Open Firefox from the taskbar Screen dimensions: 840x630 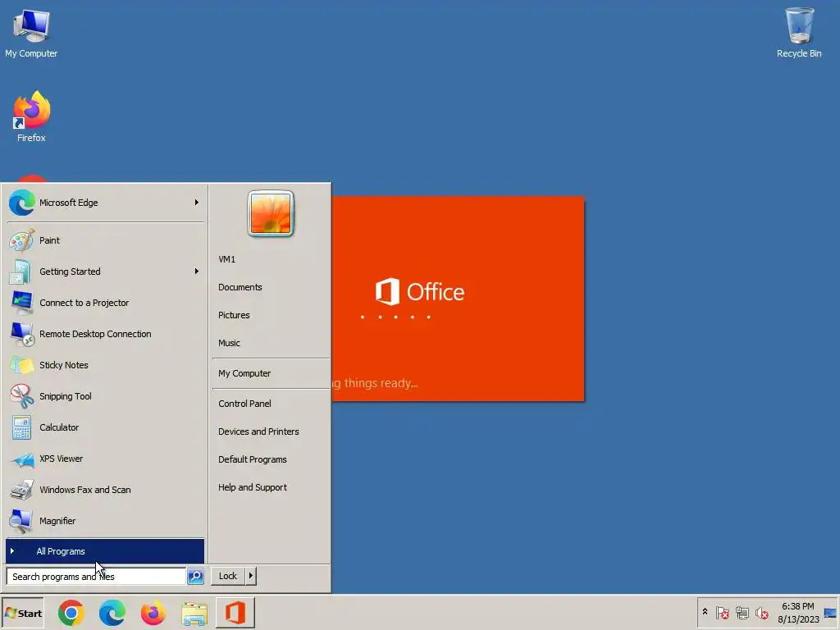click(x=153, y=613)
